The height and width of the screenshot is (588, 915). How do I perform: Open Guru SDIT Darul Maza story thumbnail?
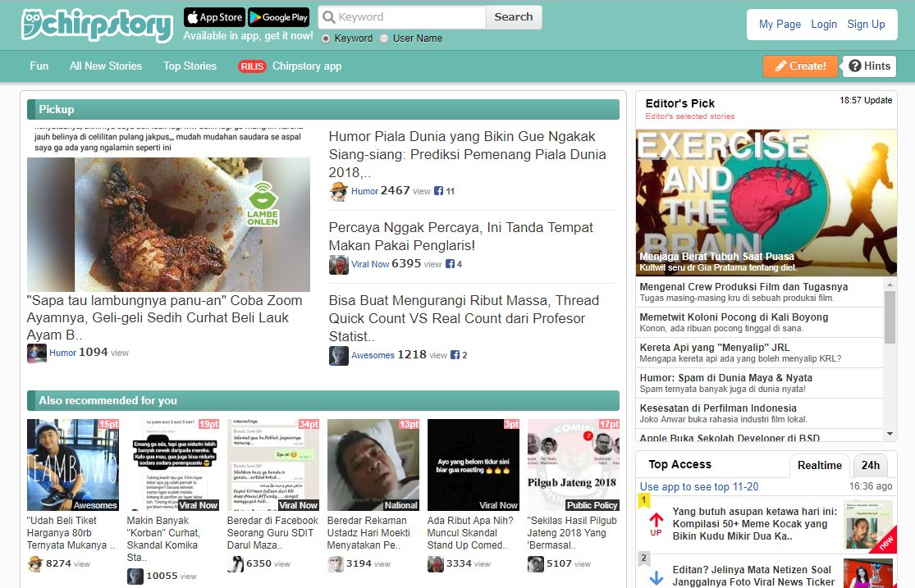click(273, 465)
